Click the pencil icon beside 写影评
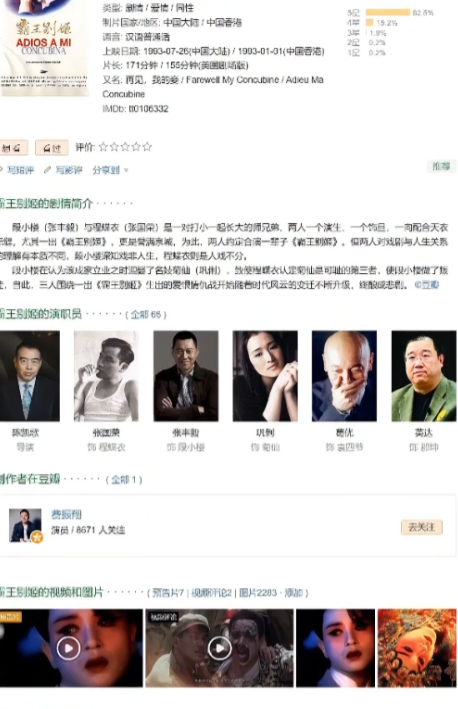This screenshot has height=709, width=458. (47, 170)
